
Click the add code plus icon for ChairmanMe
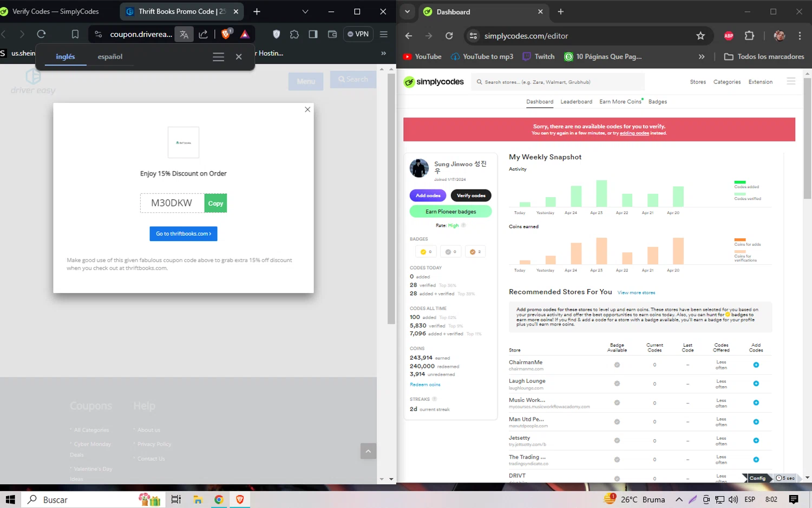pyautogui.click(x=756, y=365)
